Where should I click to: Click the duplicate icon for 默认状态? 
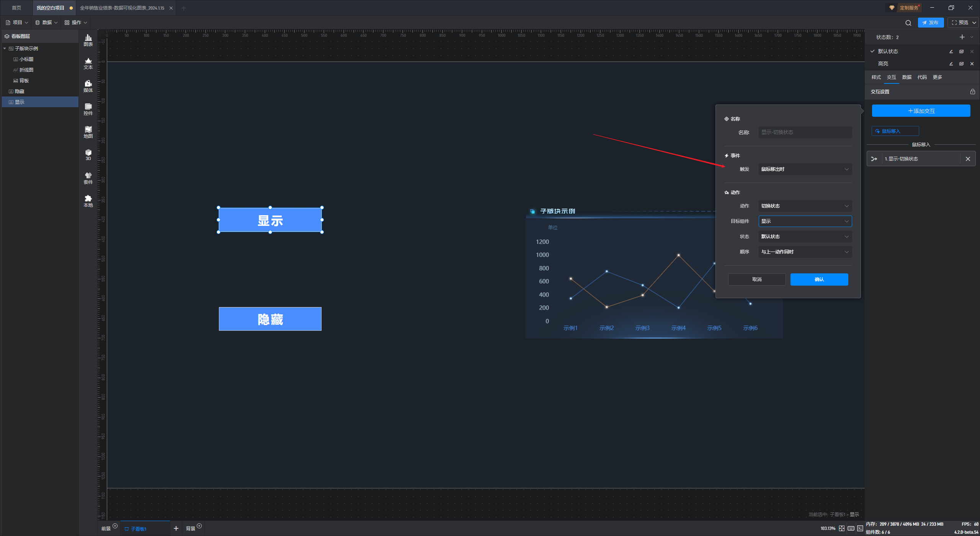[961, 51]
